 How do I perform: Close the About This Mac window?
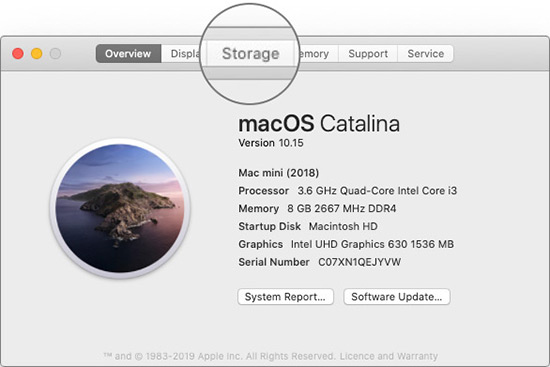(18, 54)
